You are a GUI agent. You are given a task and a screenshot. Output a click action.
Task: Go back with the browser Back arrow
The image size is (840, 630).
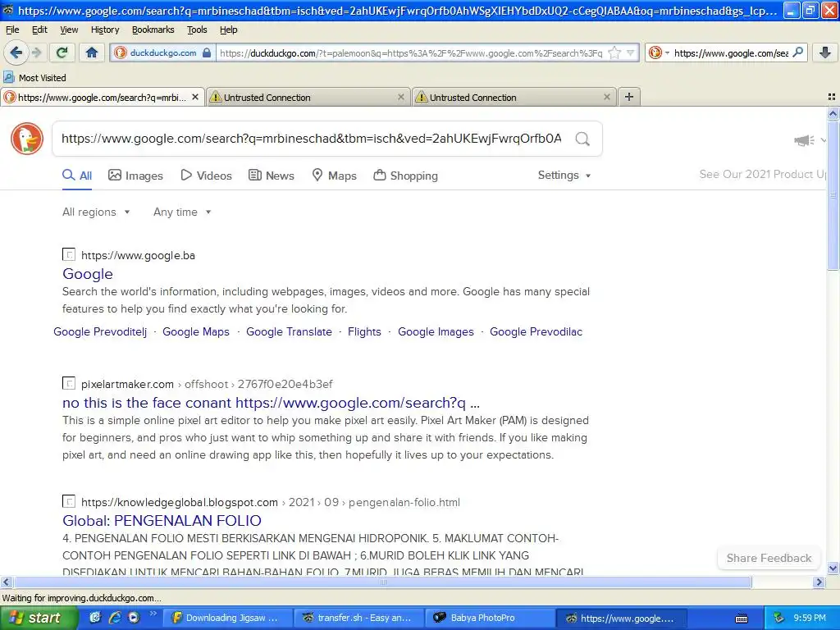click(x=16, y=52)
